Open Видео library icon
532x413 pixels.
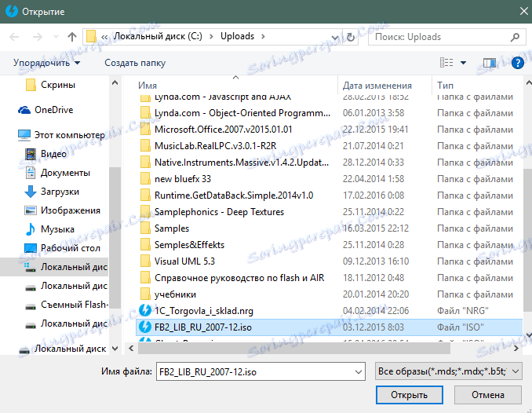pos(31,154)
